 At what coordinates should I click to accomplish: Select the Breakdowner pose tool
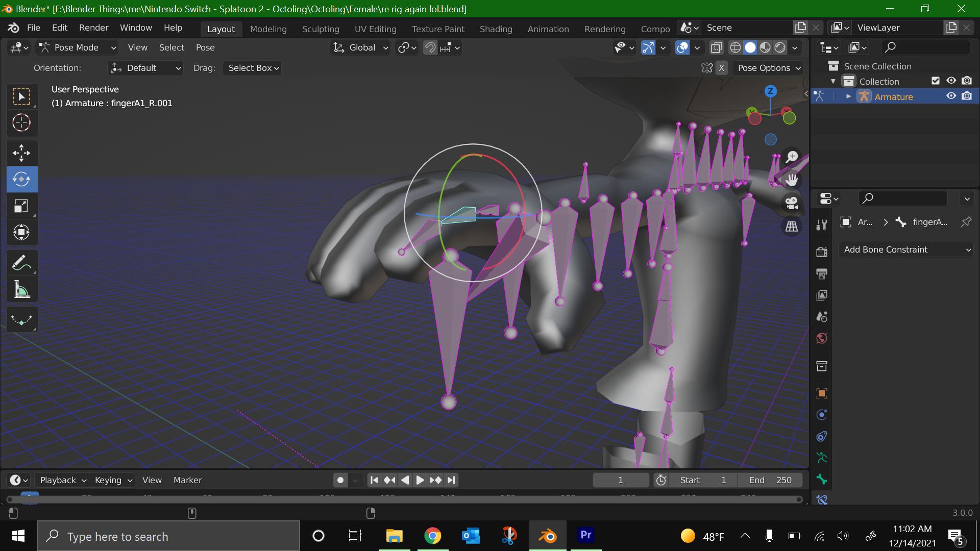[x=21, y=320]
